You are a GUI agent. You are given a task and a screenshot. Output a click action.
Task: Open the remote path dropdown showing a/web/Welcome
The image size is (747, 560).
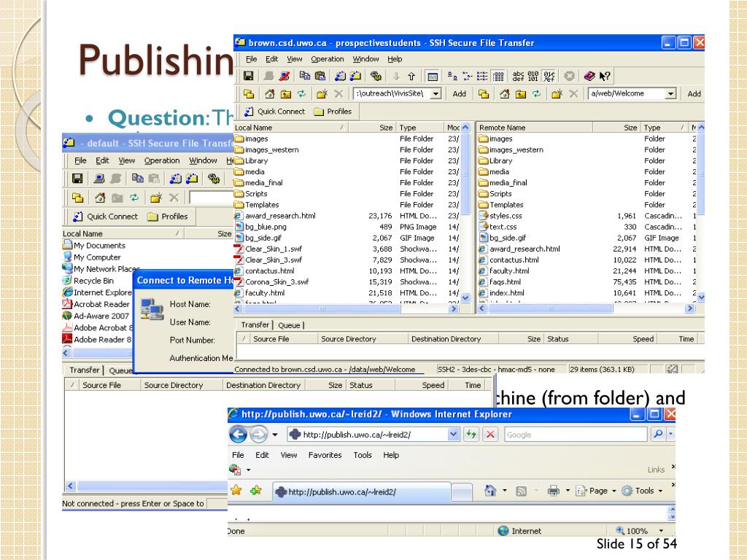click(670, 94)
